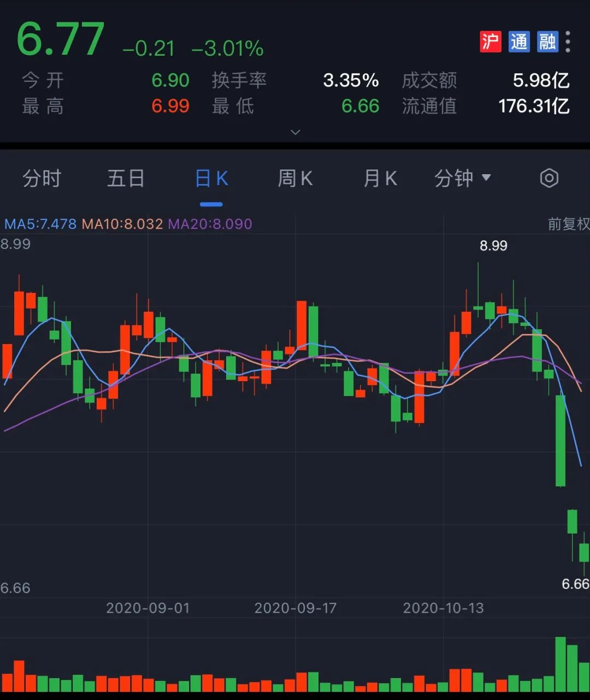
Task: Tap the MA20 moving average label
Action: [210, 224]
